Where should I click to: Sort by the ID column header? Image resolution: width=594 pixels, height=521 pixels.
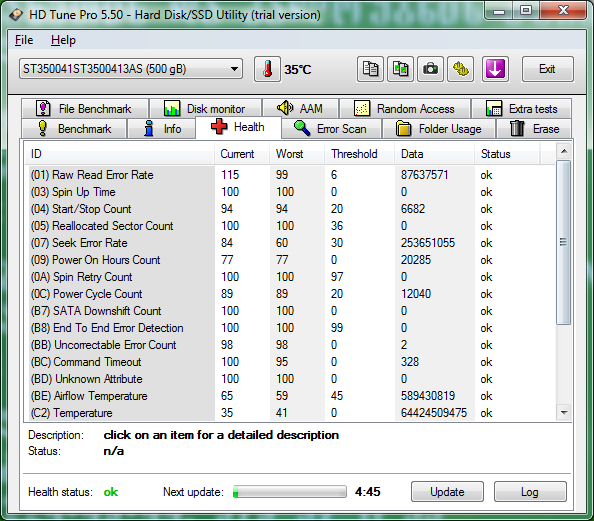(x=119, y=154)
